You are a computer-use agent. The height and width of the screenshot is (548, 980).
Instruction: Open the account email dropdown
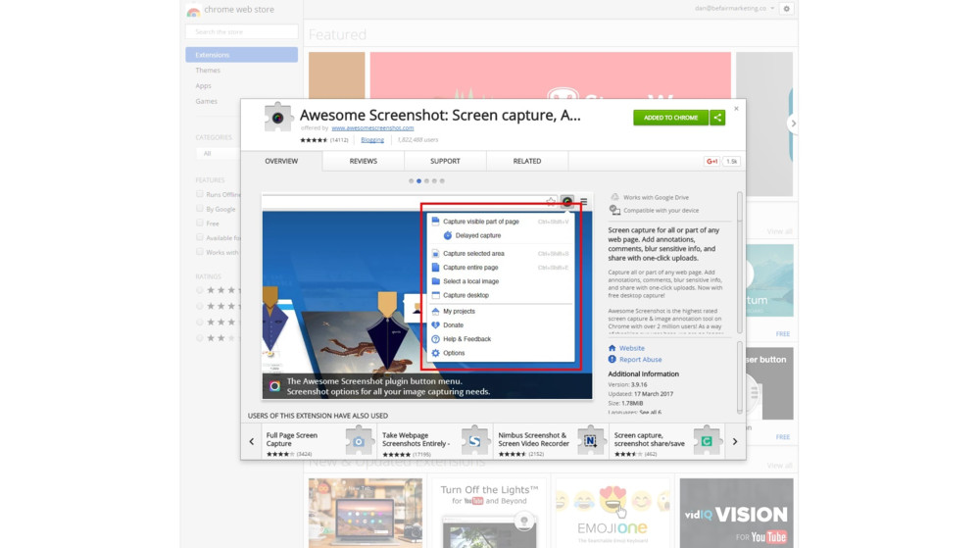point(735,9)
